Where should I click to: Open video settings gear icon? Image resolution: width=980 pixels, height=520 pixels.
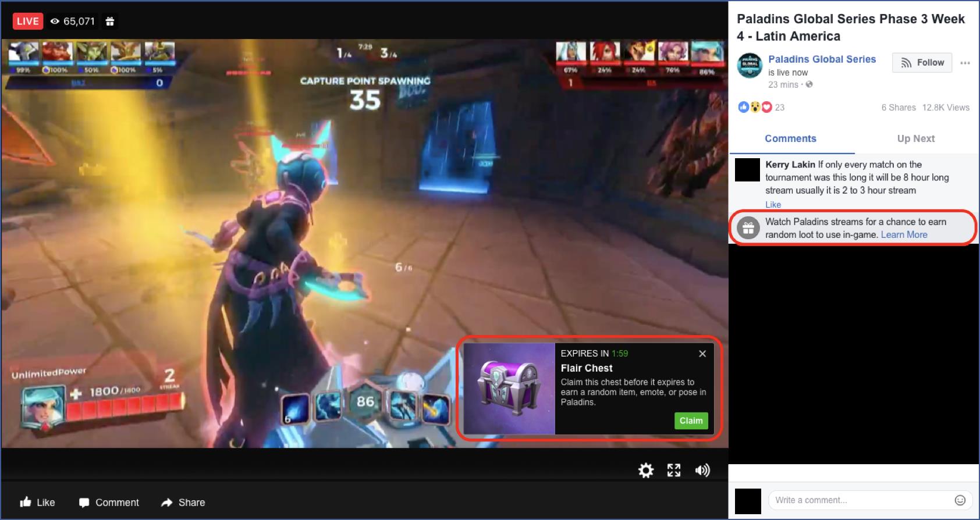click(645, 471)
